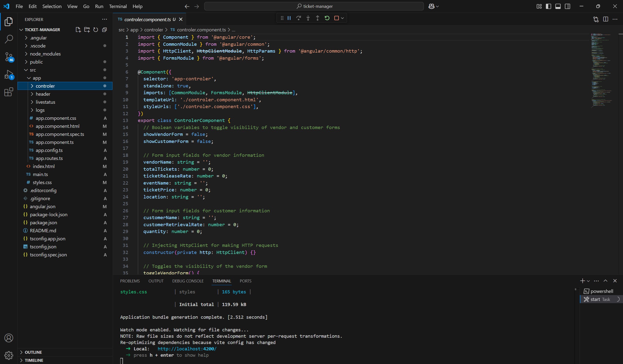Toggle the primary side bar

click(x=548, y=6)
